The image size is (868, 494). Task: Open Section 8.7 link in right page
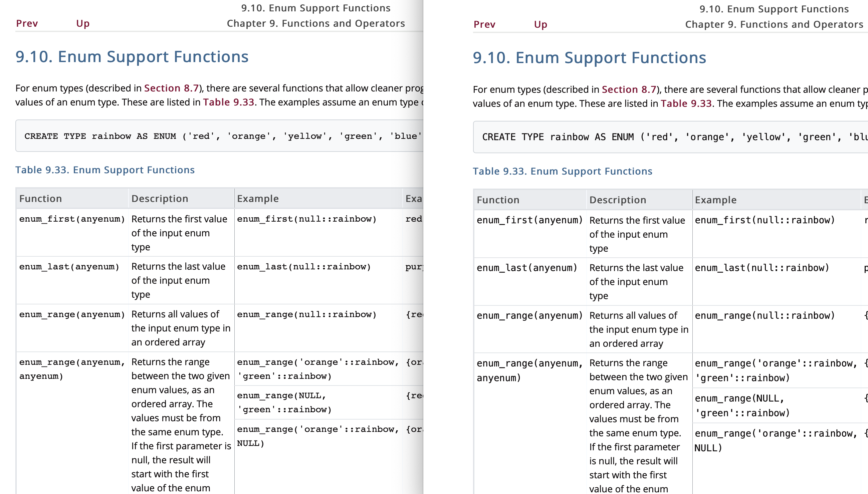tap(629, 89)
